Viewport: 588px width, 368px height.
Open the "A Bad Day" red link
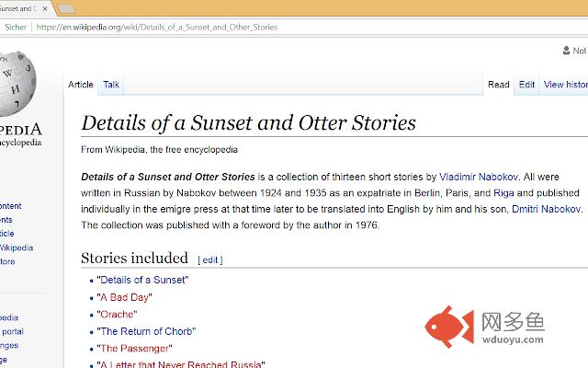pyautogui.click(x=124, y=297)
